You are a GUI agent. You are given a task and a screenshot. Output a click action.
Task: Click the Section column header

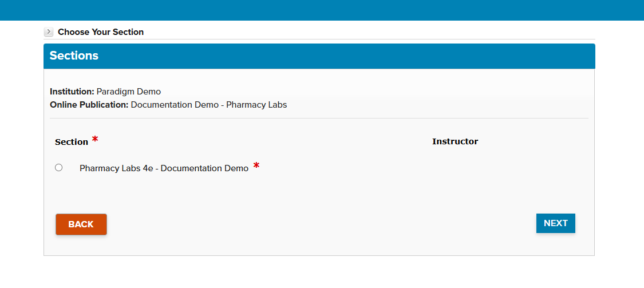click(72, 142)
